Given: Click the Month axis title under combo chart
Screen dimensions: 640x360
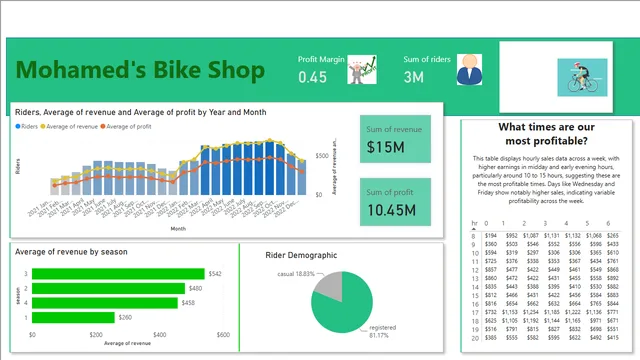Looking at the screenshot, I should click(x=178, y=229).
